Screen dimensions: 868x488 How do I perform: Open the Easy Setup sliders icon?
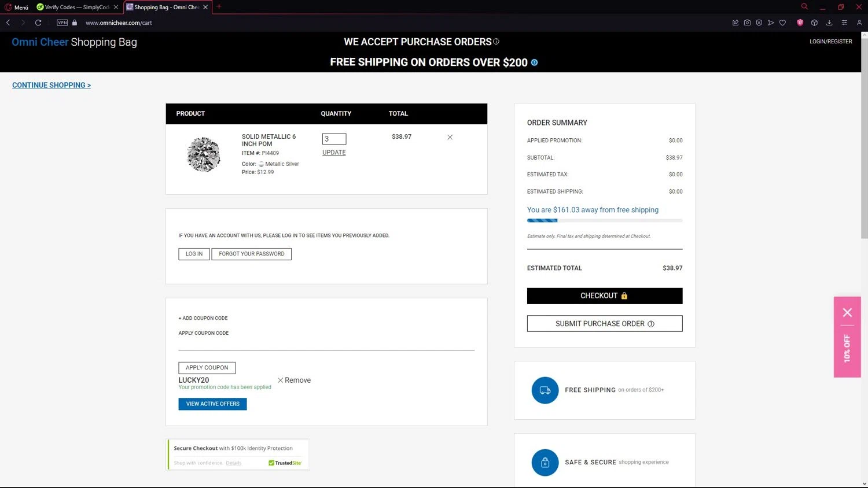[844, 23]
